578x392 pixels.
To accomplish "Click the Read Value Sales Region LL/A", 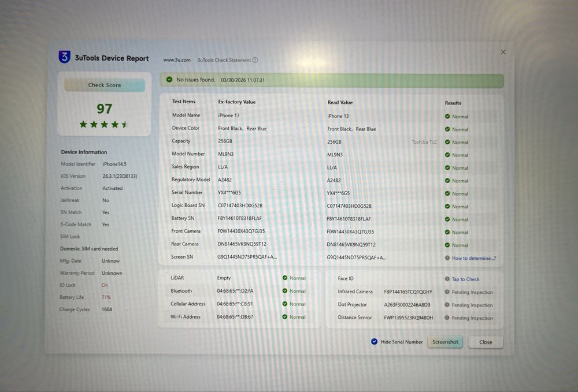I will point(332,167).
